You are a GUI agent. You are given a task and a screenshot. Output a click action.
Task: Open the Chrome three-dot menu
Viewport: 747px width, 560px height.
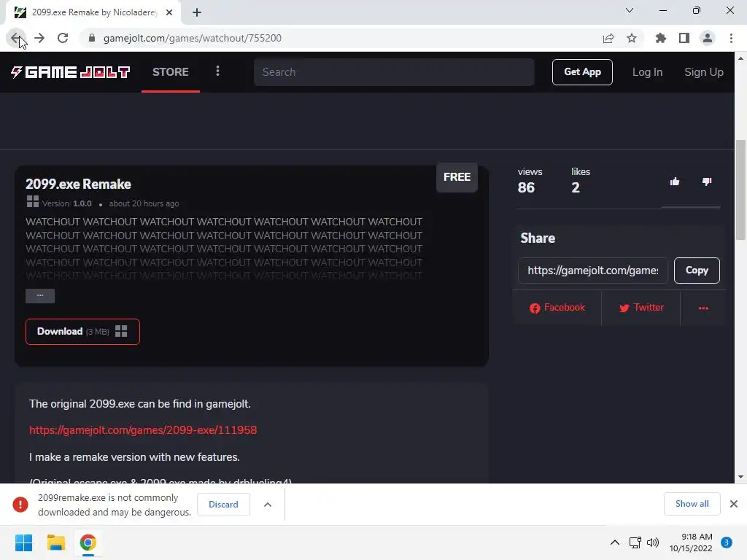731,38
